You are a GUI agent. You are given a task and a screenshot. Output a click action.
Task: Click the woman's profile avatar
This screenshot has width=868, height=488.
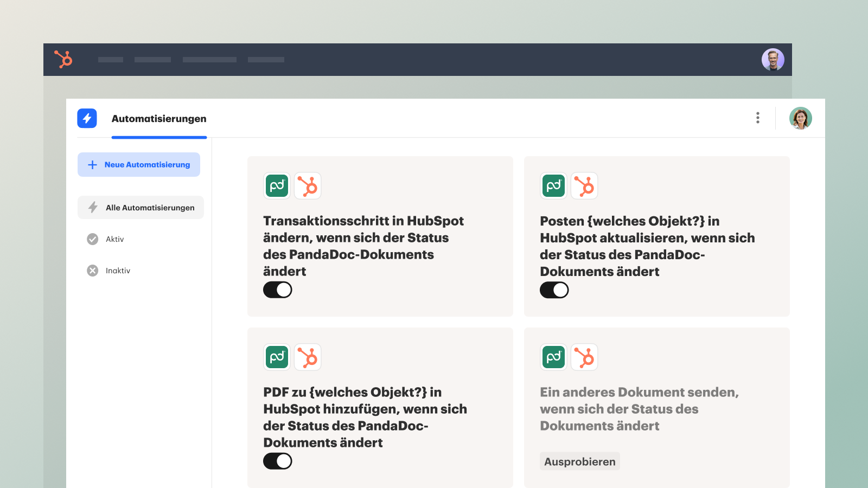coord(800,118)
